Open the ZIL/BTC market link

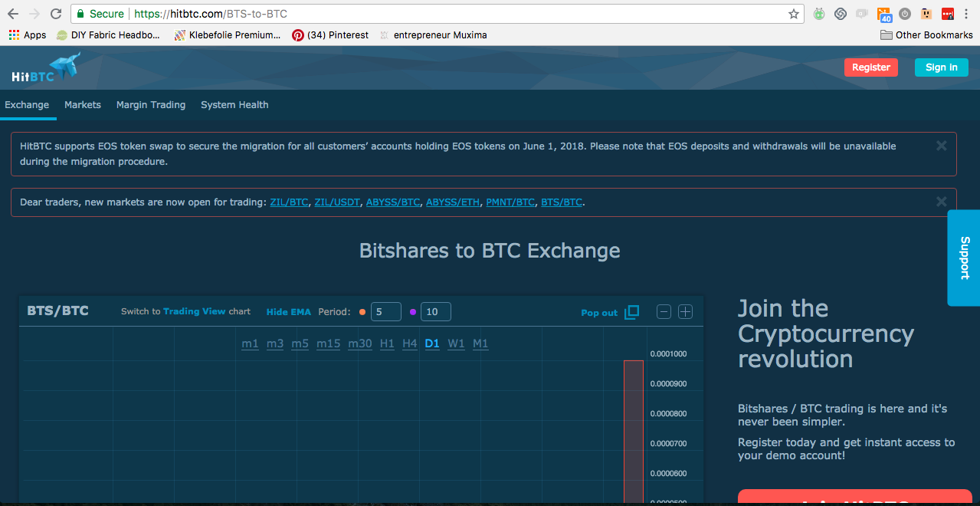(289, 202)
